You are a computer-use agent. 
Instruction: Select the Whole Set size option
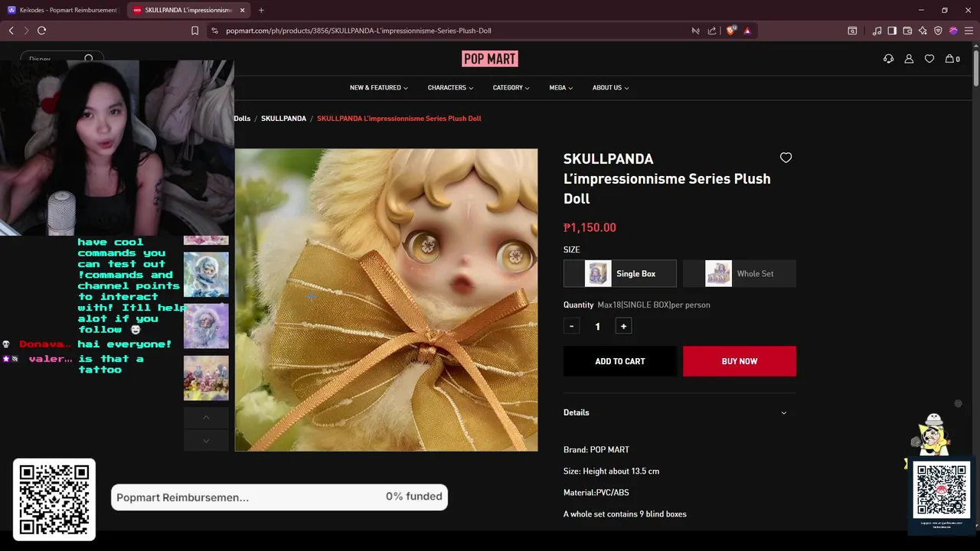pos(740,273)
